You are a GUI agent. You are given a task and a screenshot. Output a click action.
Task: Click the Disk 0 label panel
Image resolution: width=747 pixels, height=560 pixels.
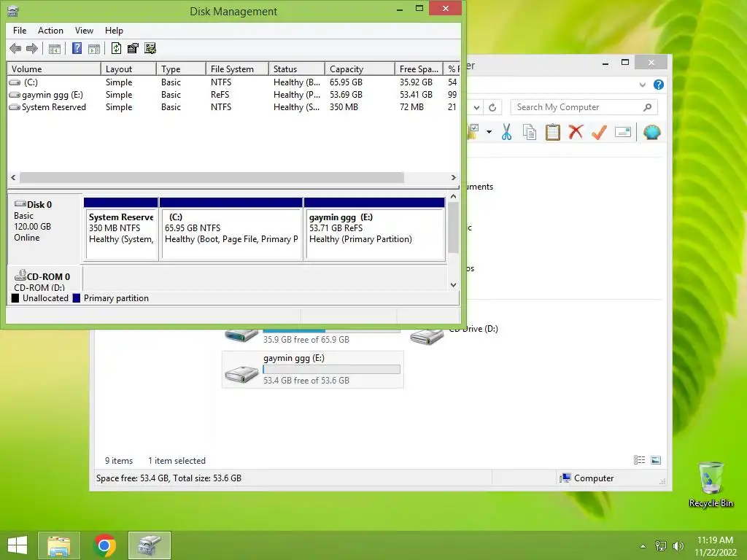[44, 227]
